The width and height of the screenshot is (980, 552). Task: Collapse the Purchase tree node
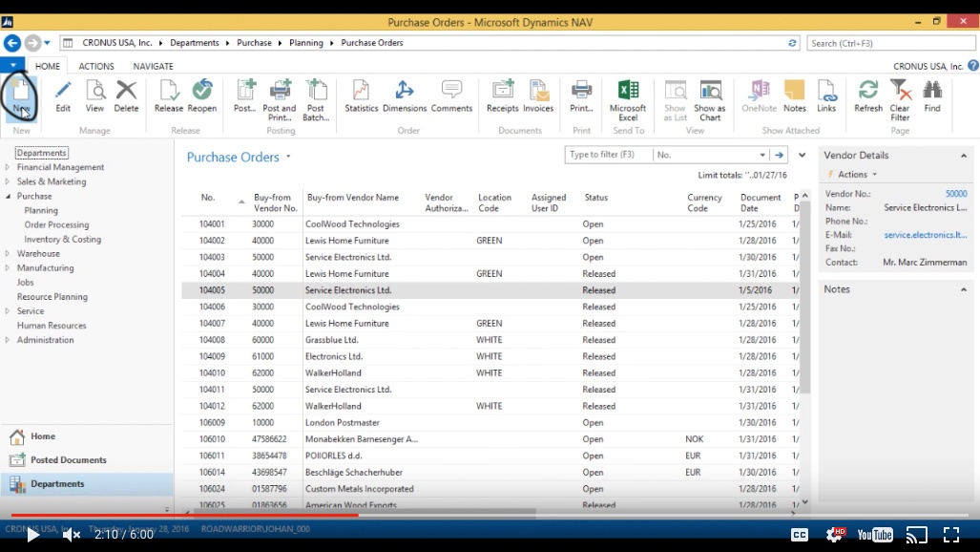[8, 196]
